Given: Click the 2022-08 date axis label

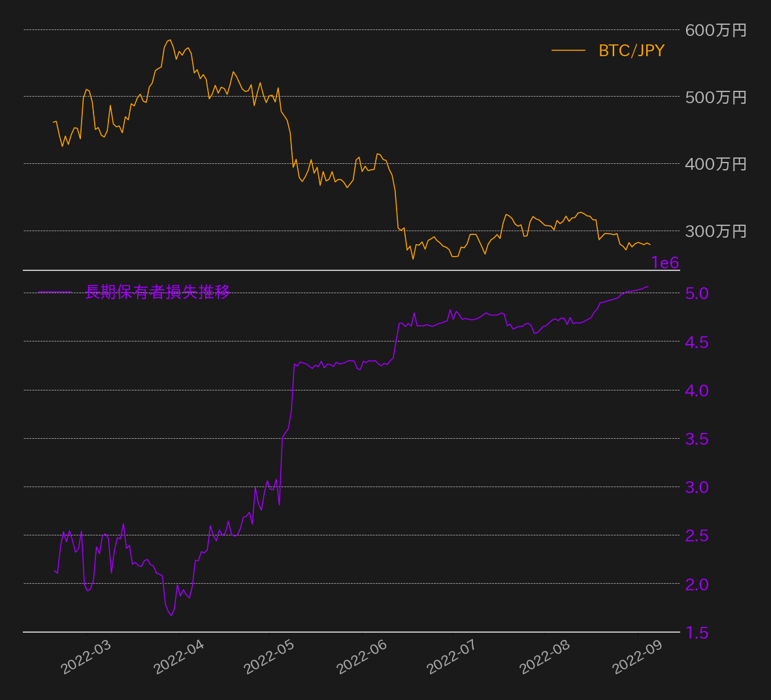Looking at the screenshot, I should point(544,657).
